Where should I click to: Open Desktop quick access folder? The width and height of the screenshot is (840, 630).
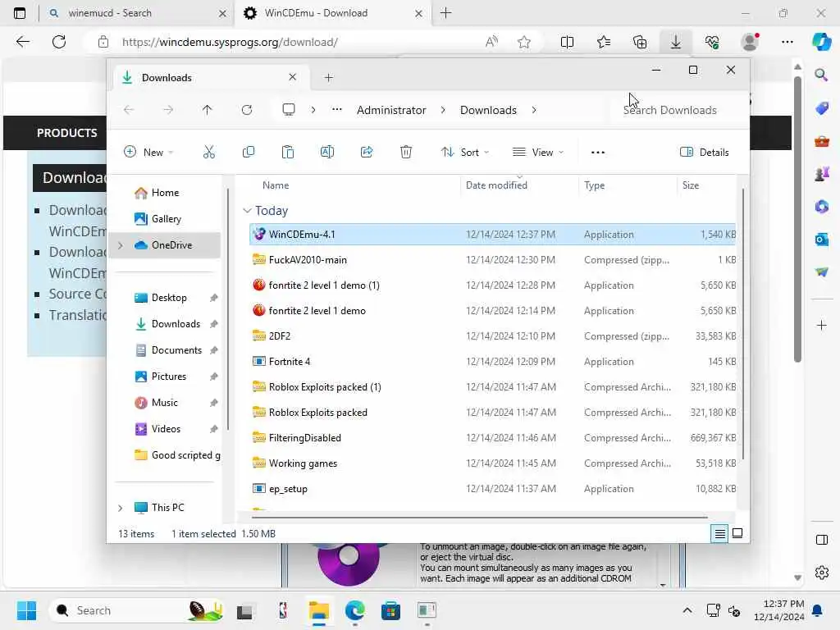[169, 298]
